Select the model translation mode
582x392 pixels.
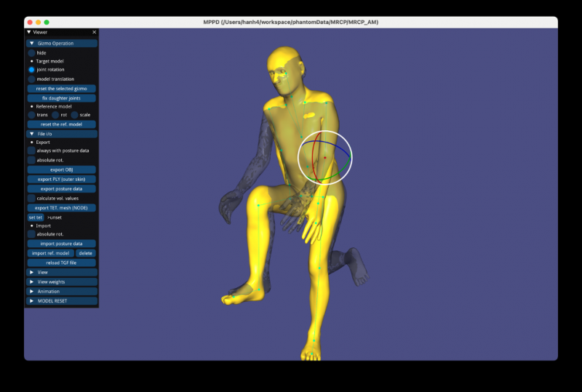pyautogui.click(x=31, y=79)
